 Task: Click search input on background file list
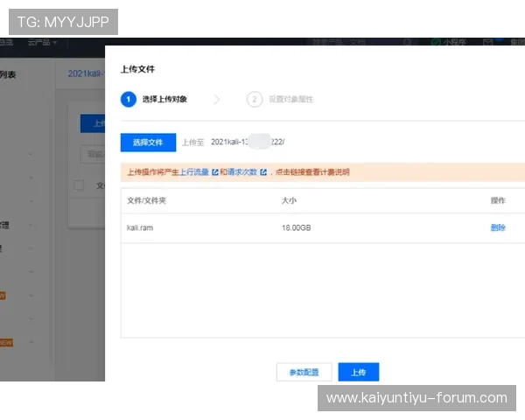tap(93, 154)
